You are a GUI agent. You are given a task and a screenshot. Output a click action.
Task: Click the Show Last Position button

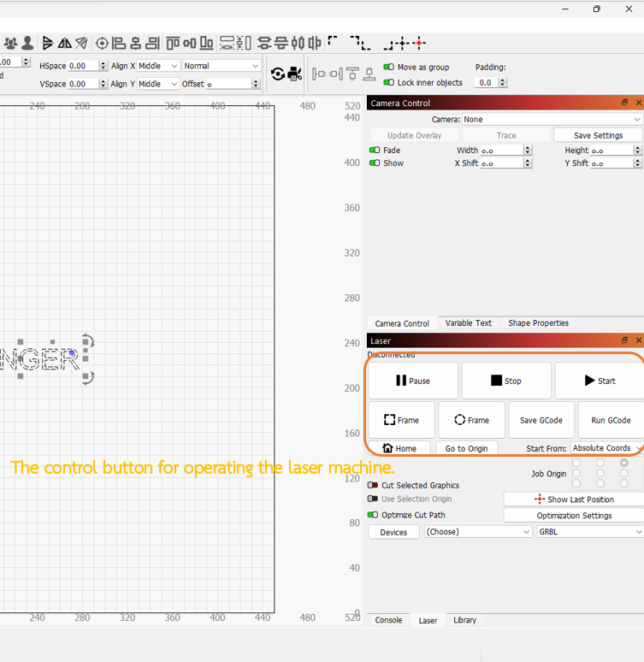pos(573,499)
